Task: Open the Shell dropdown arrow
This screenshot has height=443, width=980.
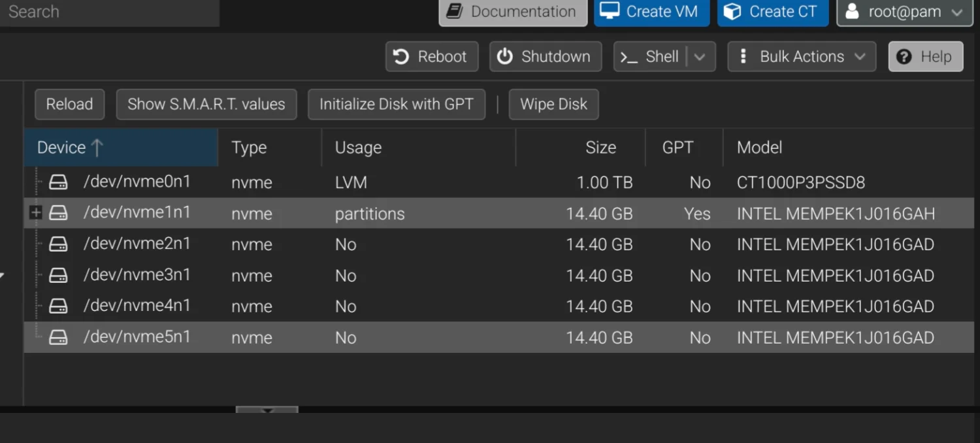Action: 700,57
